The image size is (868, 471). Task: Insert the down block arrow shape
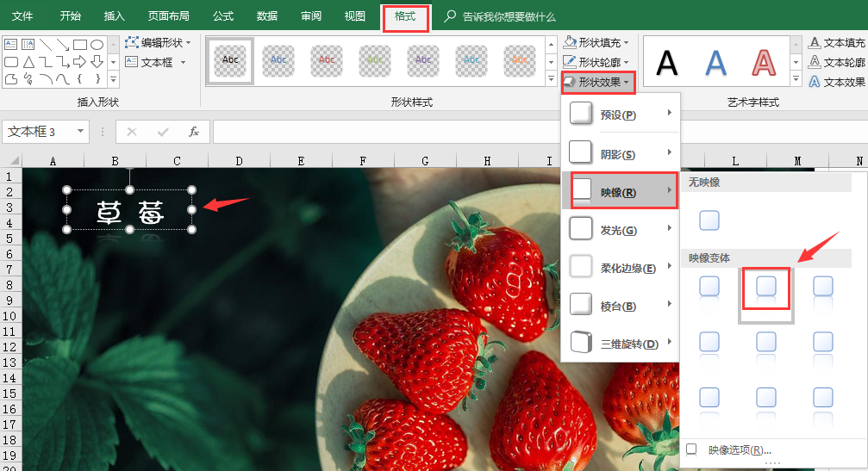pos(97,61)
